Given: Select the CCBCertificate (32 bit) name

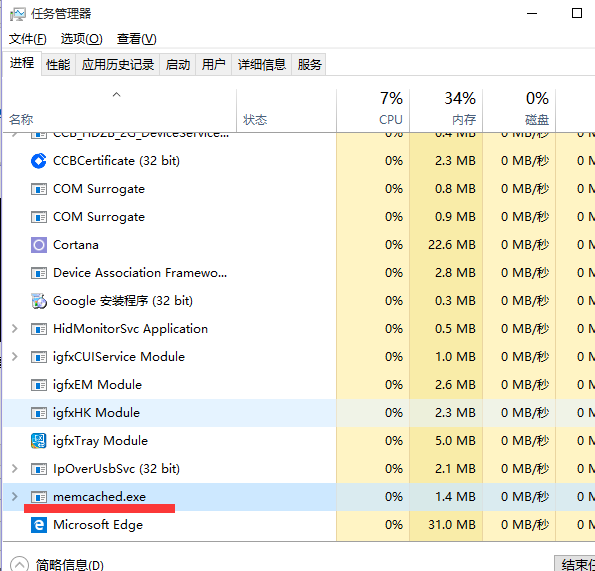Looking at the screenshot, I should coord(116,161).
